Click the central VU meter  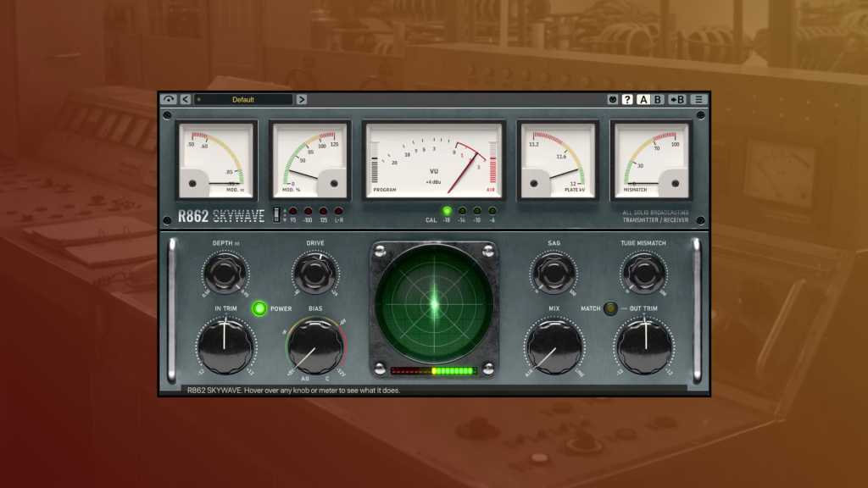[434, 160]
